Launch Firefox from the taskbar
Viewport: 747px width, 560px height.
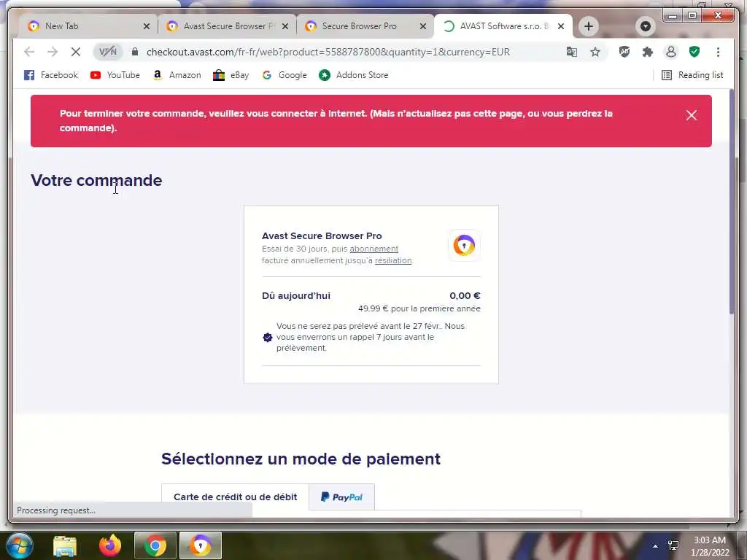pyautogui.click(x=110, y=545)
